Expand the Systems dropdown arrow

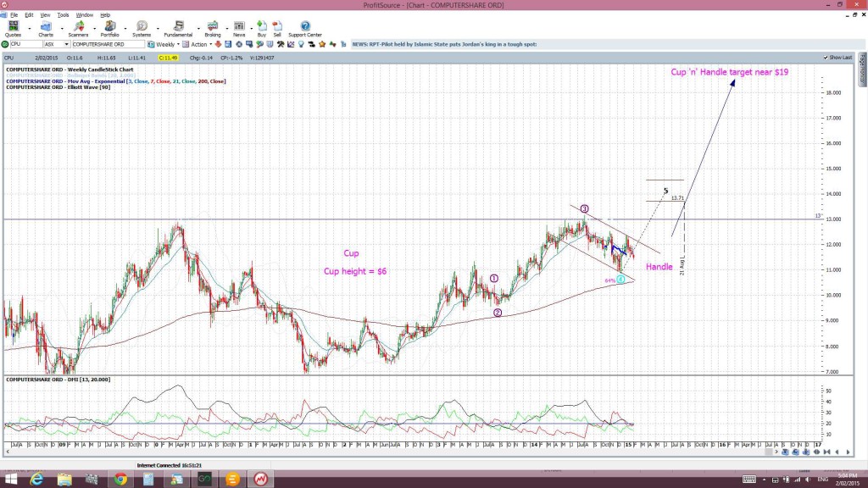pyautogui.click(x=158, y=29)
